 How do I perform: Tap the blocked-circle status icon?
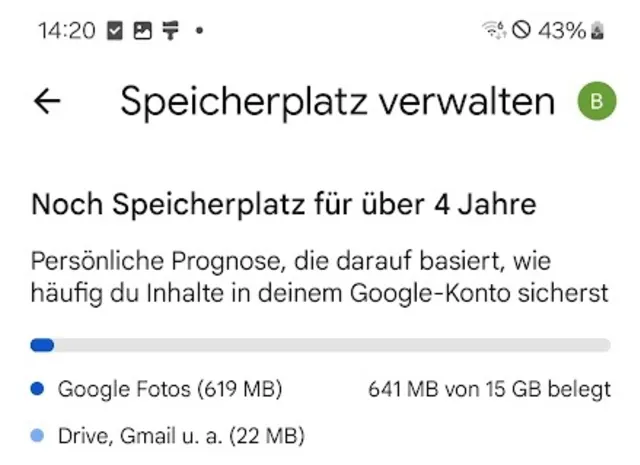pos(521,31)
